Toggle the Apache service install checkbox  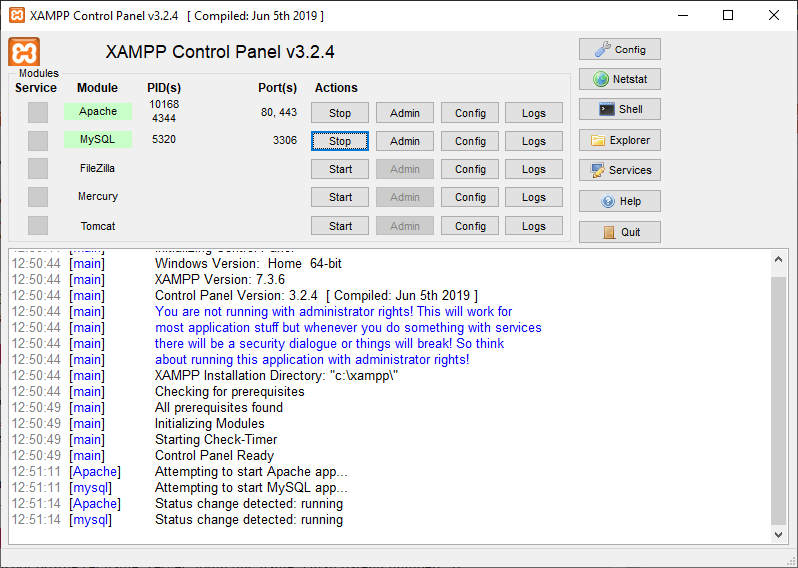tap(38, 112)
